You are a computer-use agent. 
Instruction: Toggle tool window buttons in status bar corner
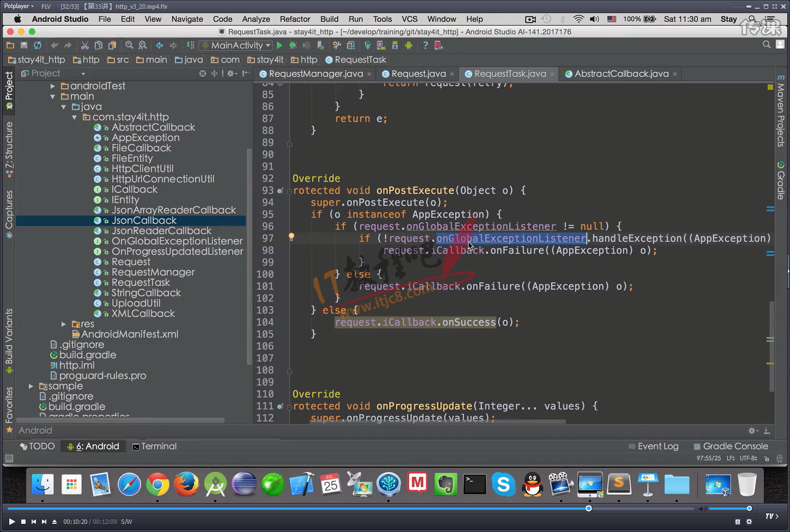(x=9, y=458)
